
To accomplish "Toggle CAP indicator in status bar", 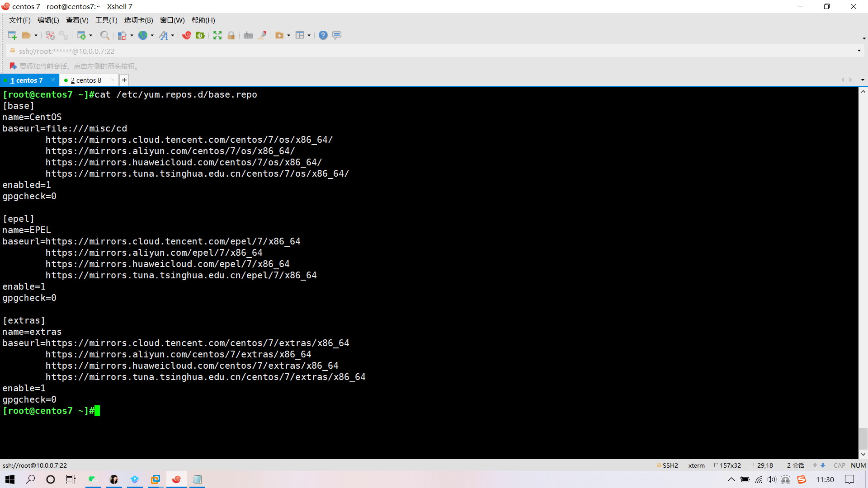I will pos(839,465).
